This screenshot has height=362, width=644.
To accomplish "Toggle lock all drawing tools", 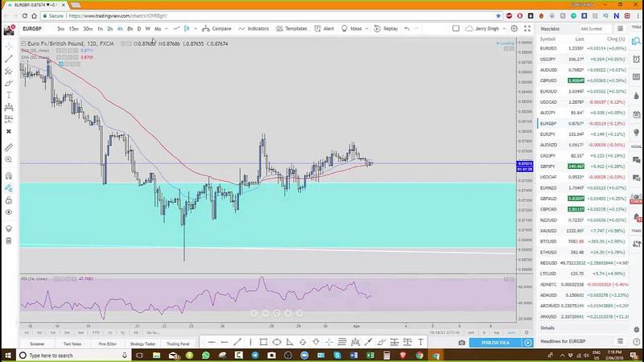I will coord(9,200).
